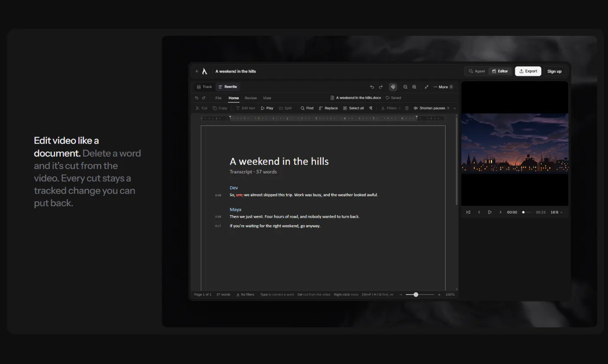Skip to start of the video
The image size is (608, 364).
pos(468,212)
